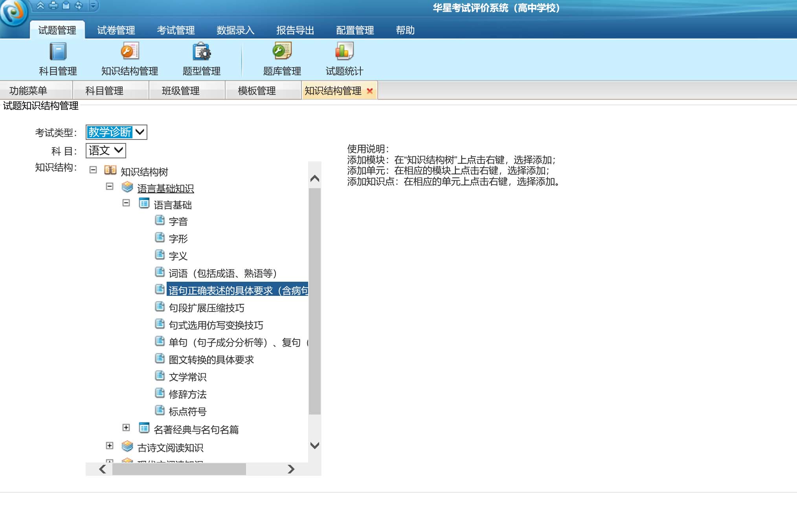Select the 试题管理 ribbon tab
Screen dimensions: 797x532
coord(57,30)
